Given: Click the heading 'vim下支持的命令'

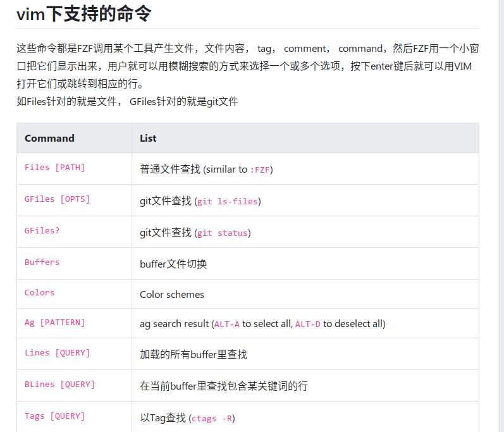Looking at the screenshot, I should pyautogui.click(x=83, y=15).
